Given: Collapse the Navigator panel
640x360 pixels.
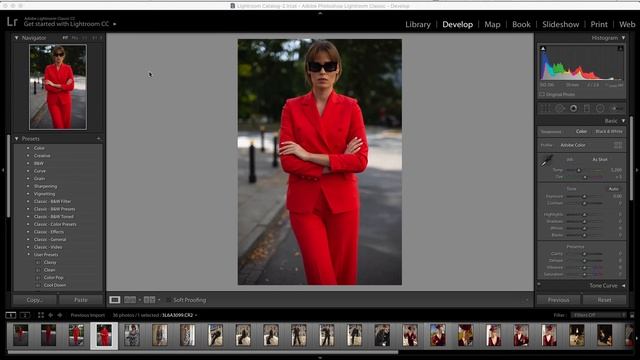Looking at the screenshot, I should (x=17, y=38).
